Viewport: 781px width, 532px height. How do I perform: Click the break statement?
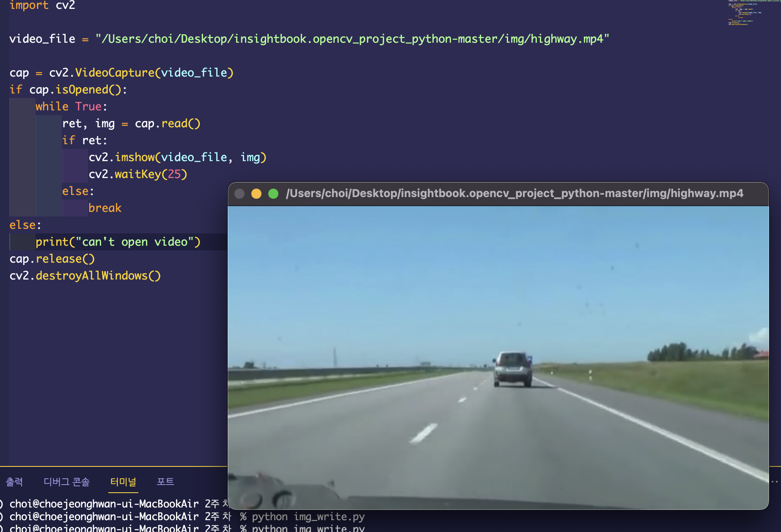tap(105, 208)
